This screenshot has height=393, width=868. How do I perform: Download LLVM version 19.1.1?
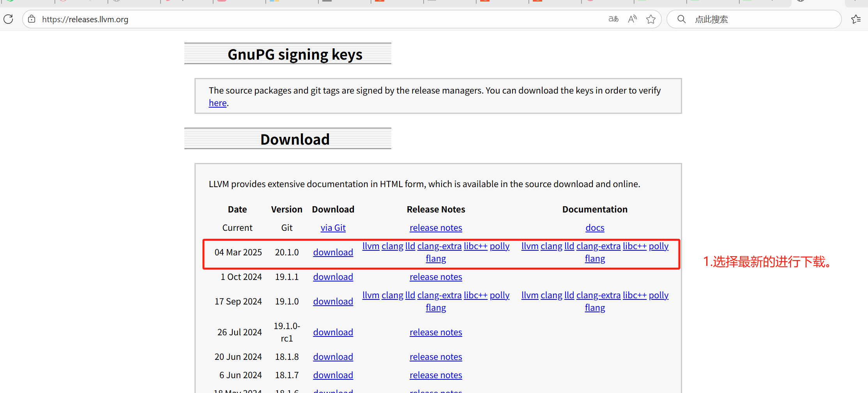(333, 277)
